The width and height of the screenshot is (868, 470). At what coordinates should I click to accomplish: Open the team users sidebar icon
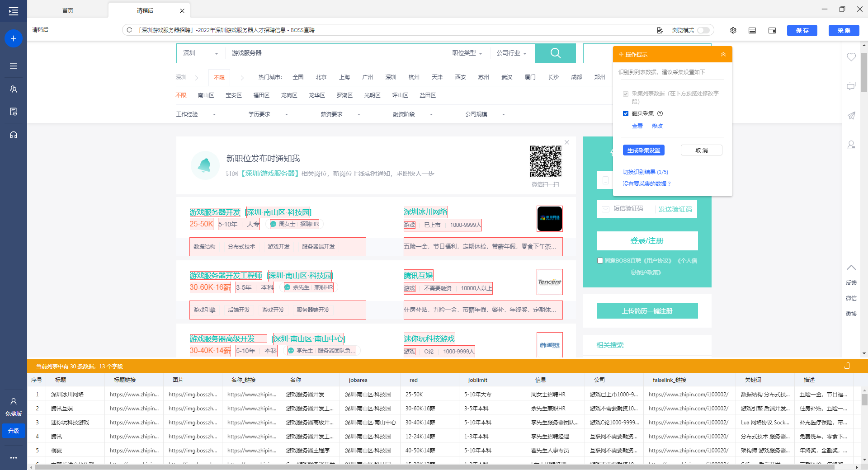14,89
